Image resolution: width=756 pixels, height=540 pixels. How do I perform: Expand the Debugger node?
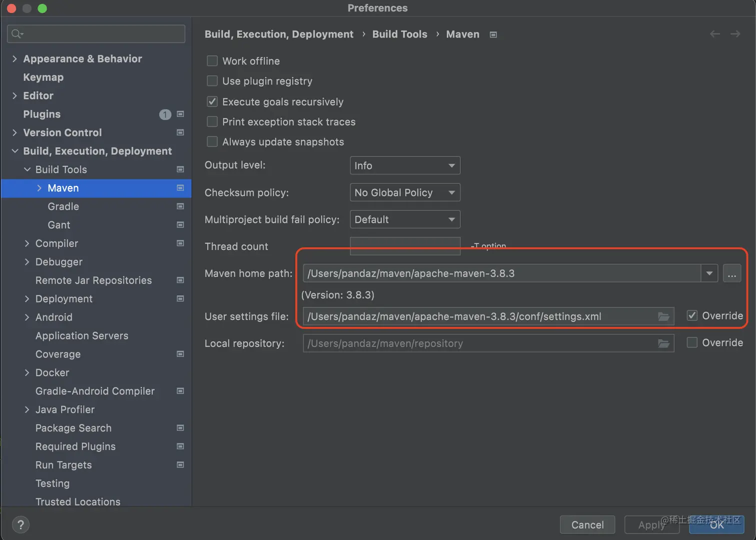pyautogui.click(x=27, y=262)
